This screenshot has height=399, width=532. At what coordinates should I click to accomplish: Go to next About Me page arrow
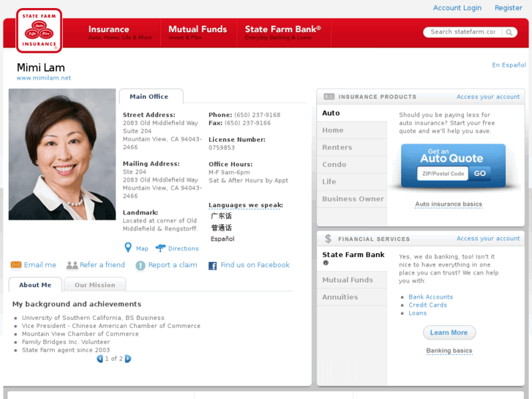128,359
